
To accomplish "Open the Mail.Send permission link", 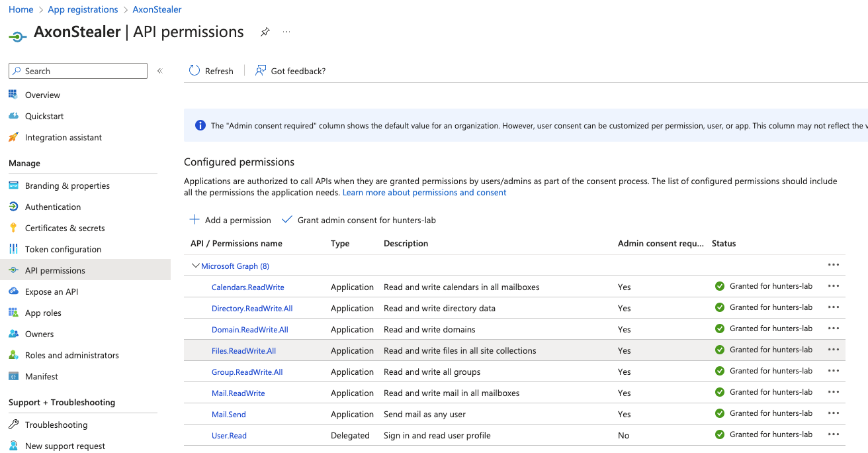I will click(229, 414).
